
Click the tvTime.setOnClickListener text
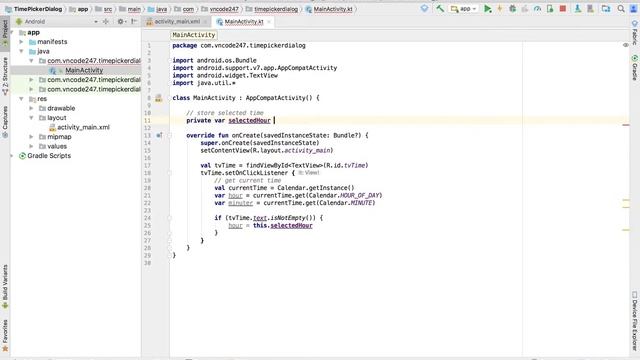[x=244, y=173]
